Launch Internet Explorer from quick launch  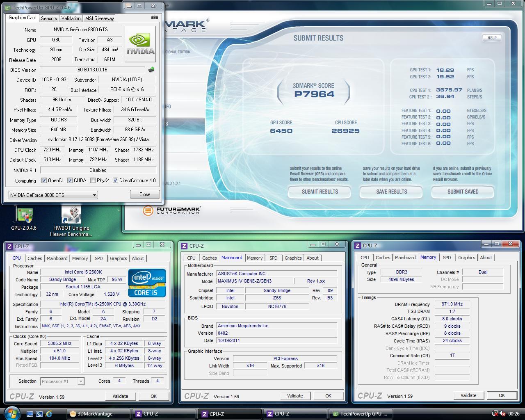tap(49, 414)
